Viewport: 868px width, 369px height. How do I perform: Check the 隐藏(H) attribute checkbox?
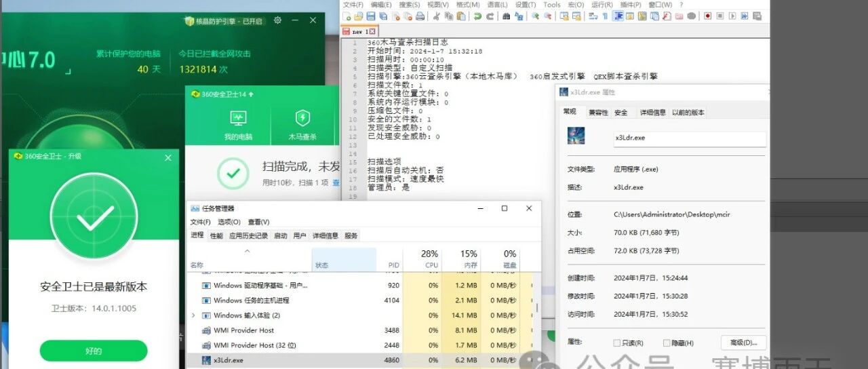[667, 343]
